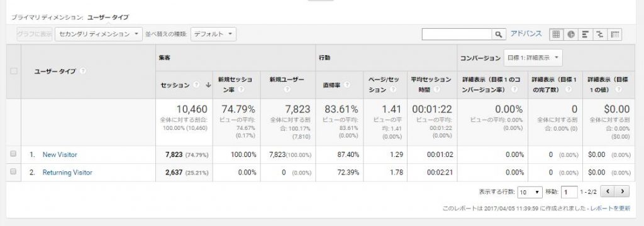Switch to the pie chart percentage view
The height and width of the screenshot is (226, 644).
tap(571, 35)
